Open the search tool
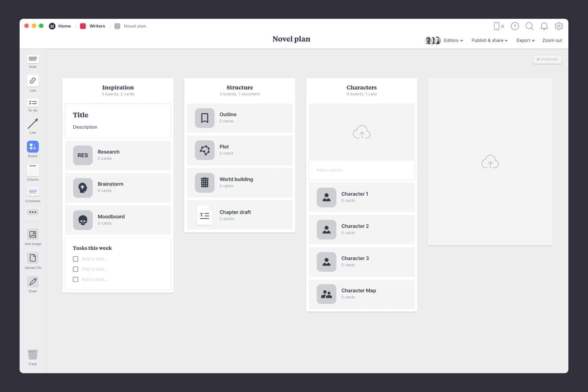The image size is (588, 392). coord(530,26)
